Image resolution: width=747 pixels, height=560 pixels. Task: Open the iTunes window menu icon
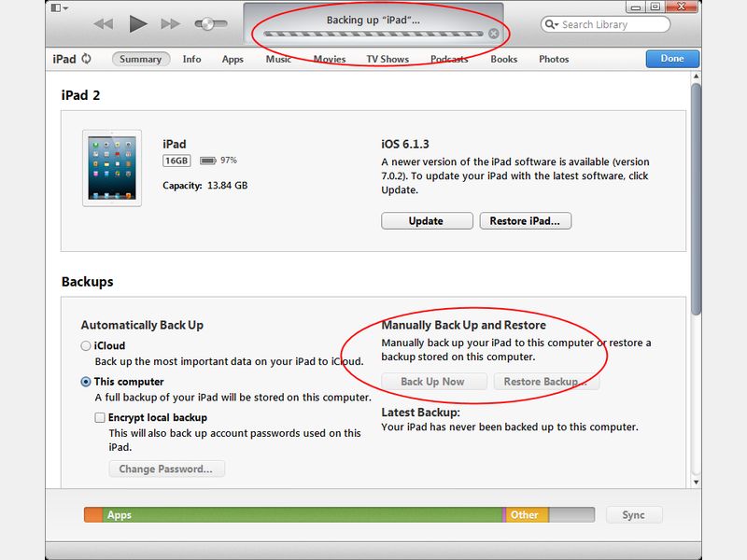pos(59,7)
